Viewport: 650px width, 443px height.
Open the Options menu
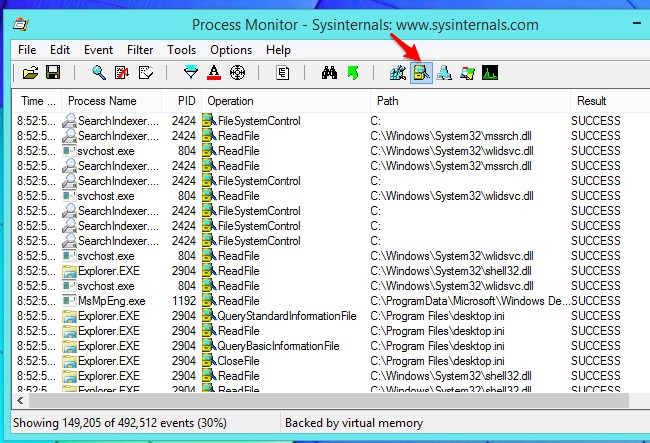(231, 50)
